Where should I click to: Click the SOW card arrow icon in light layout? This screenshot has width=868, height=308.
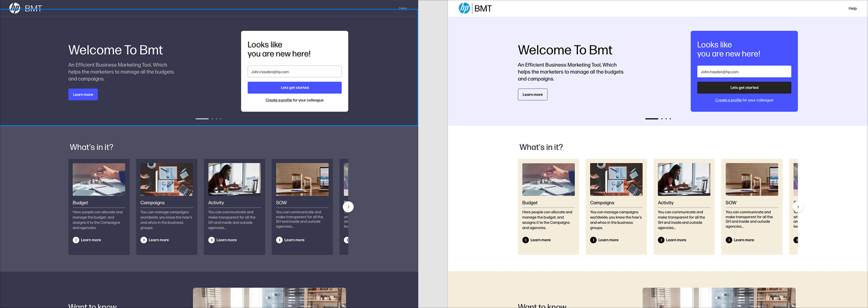click(729, 240)
